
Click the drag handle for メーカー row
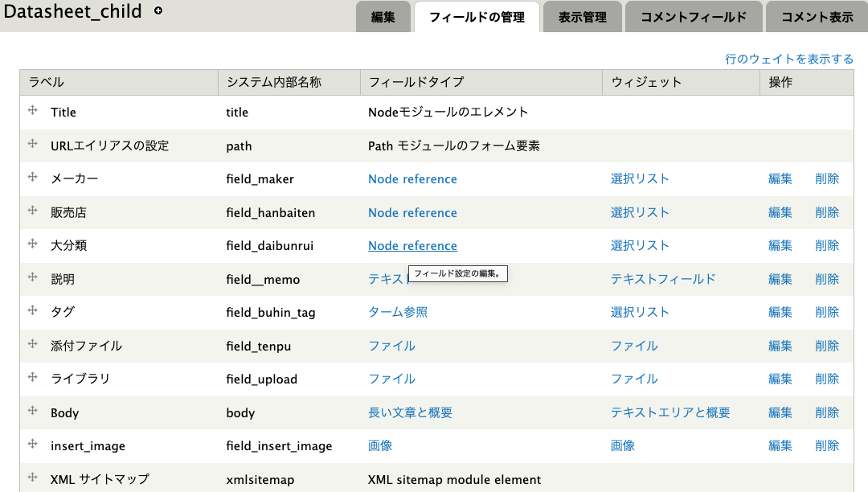coord(33,177)
